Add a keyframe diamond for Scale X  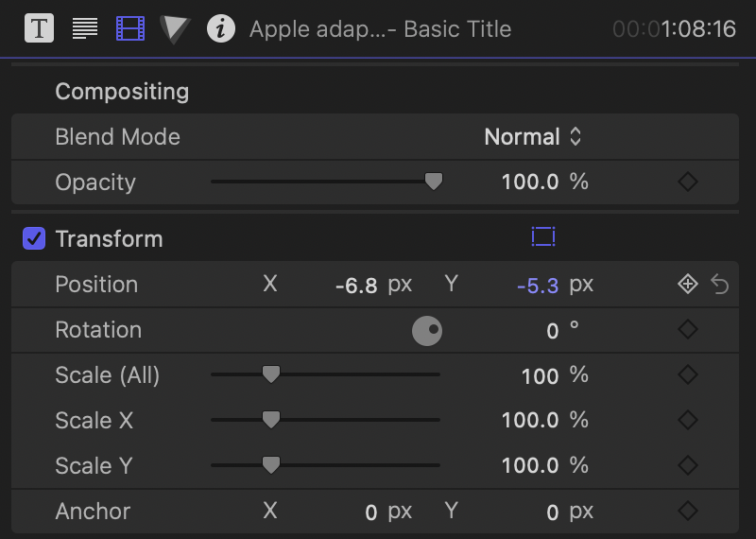[x=688, y=420]
